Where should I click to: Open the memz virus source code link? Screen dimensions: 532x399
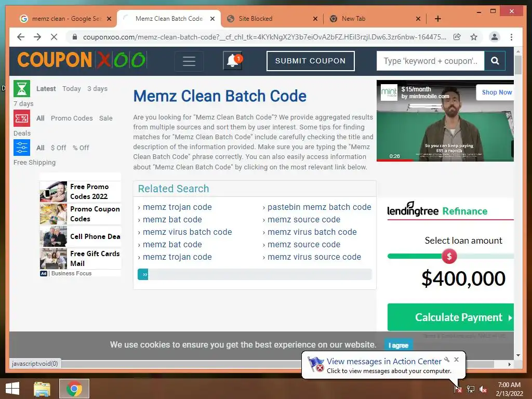pyautogui.click(x=314, y=257)
